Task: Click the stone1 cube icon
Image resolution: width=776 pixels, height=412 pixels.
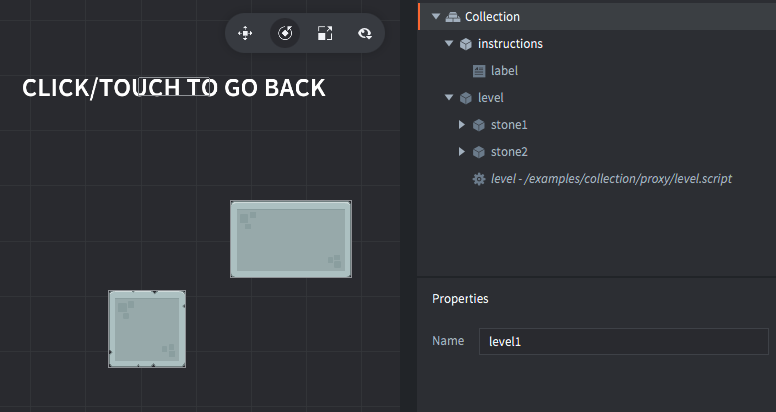Action: [478, 125]
